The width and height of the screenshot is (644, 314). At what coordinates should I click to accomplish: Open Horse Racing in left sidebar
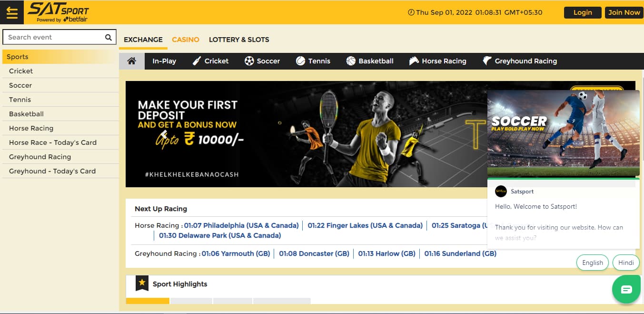point(60,128)
